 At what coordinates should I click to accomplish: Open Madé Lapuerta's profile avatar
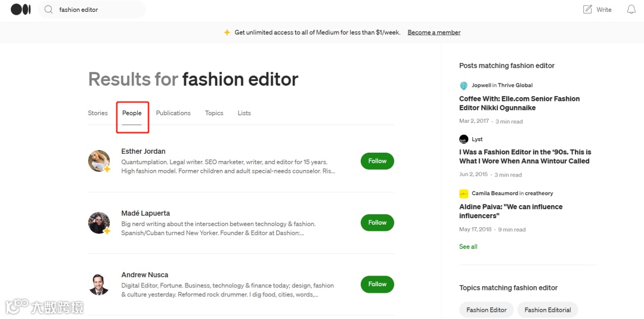pos(99,223)
